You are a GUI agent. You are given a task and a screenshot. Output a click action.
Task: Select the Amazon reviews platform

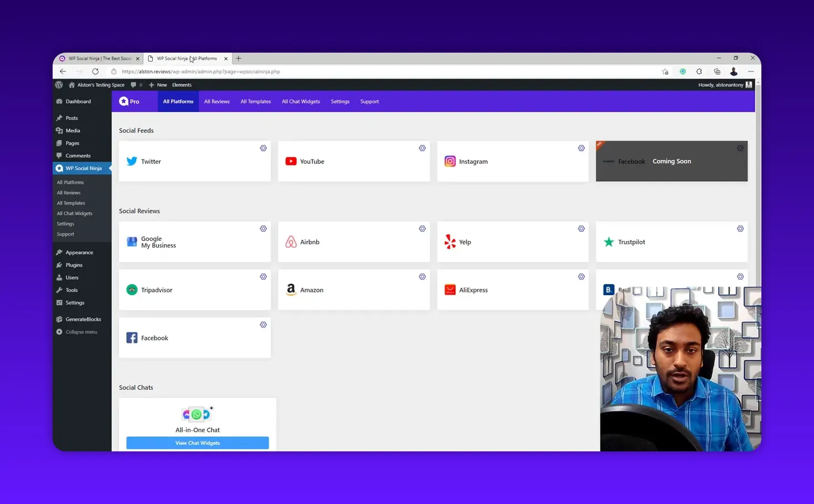point(311,290)
